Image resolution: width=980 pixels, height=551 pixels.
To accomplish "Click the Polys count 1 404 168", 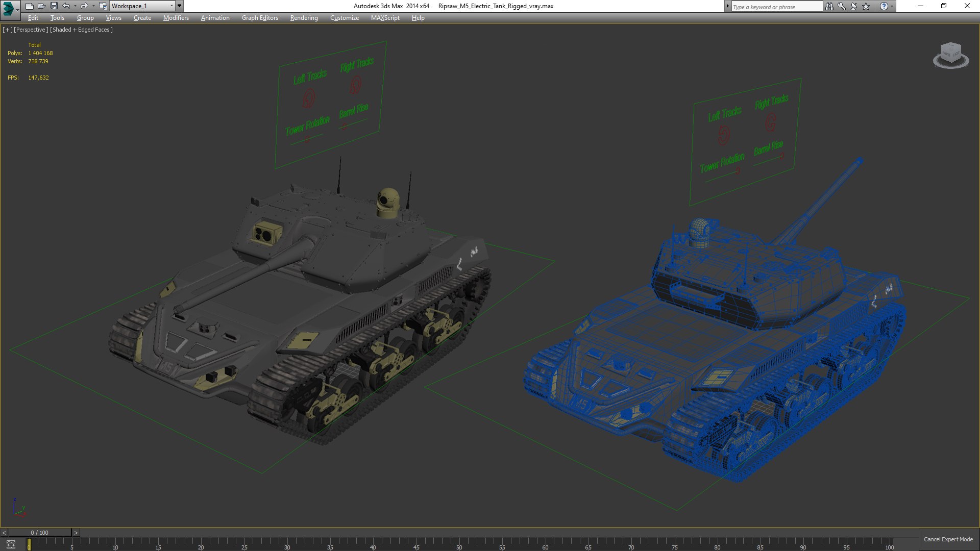I will point(40,53).
